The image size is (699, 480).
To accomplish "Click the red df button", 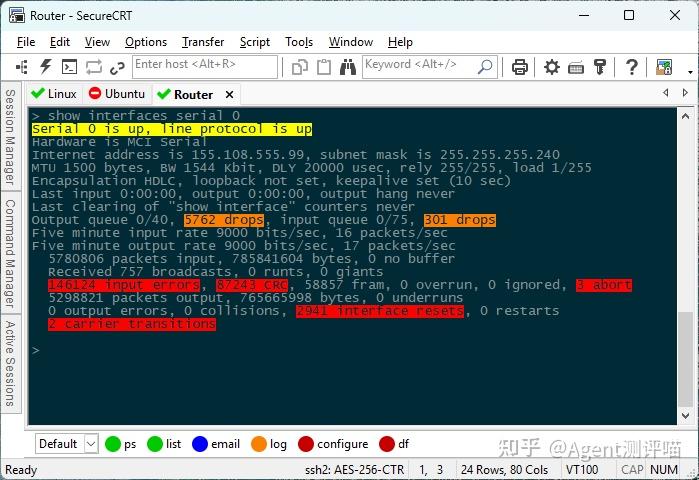I will [x=394, y=444].
